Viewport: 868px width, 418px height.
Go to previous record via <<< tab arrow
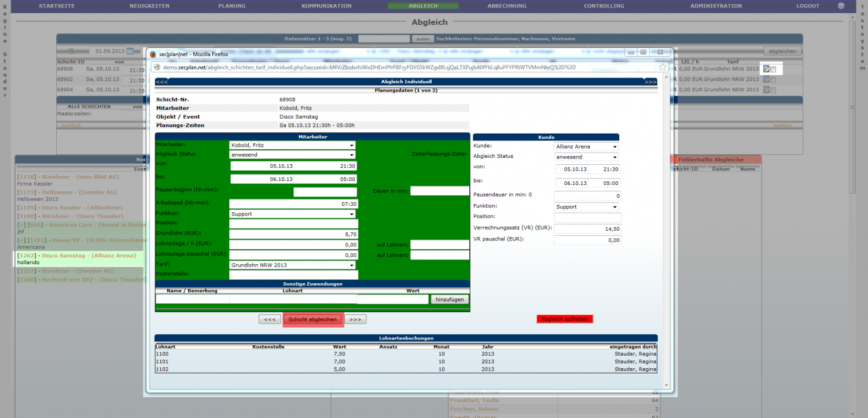pos(162,82)
